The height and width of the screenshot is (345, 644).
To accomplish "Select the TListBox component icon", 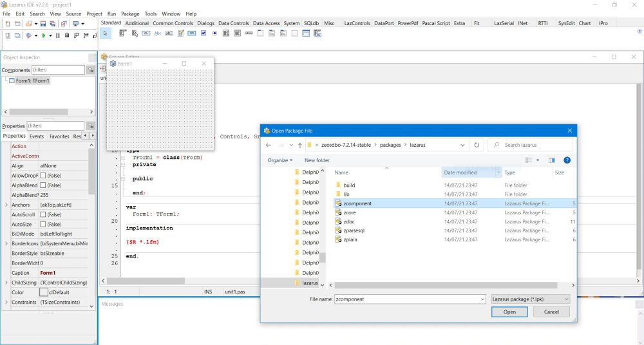I will point(226,33).
